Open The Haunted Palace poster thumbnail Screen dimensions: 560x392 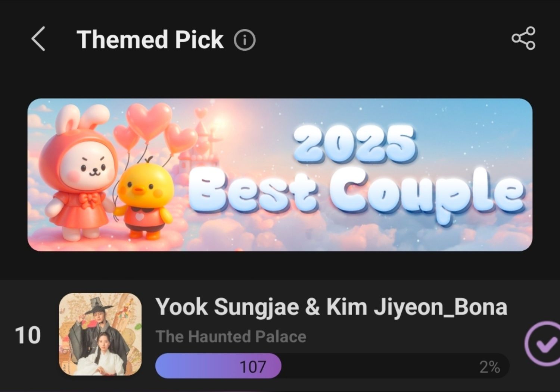(100, 334)
